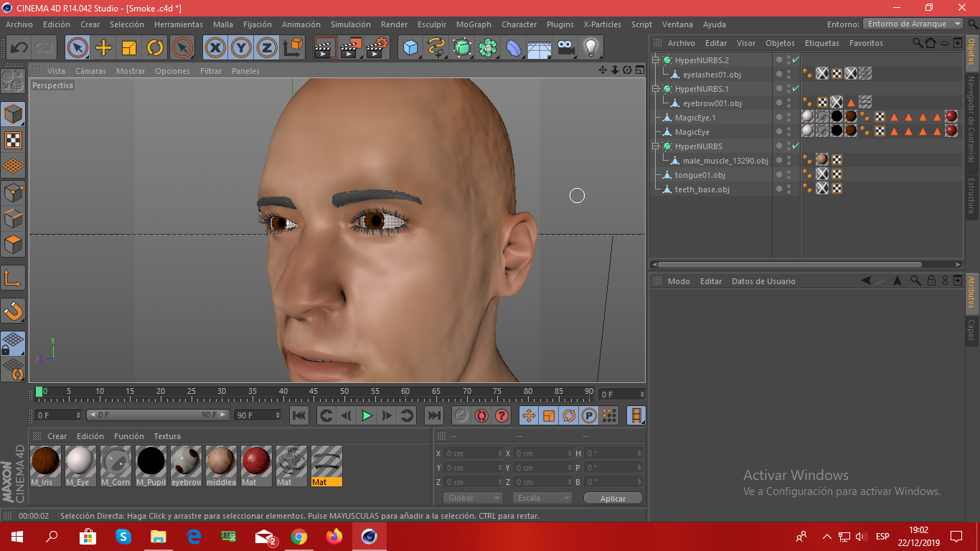Open the Cámaras viewport menu
The height and width of the screenshot is (551, 980).
(90, 71)
